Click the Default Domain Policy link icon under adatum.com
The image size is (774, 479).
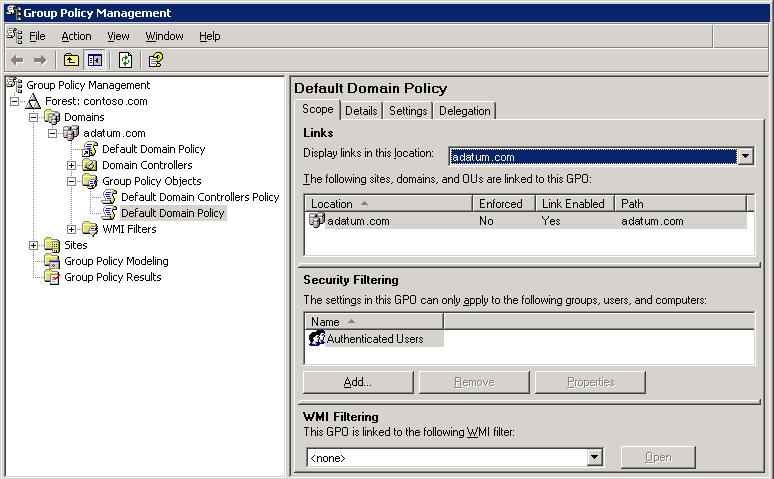click(x=90, y=149)
